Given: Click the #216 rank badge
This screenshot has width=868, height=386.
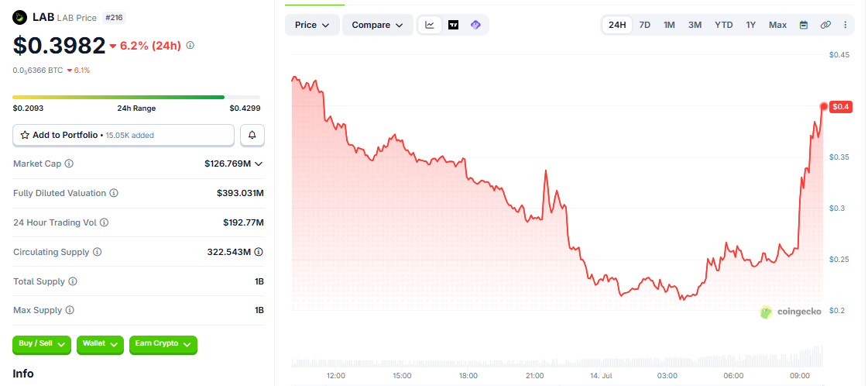Looking at the screenshot, I should (115, 18).
